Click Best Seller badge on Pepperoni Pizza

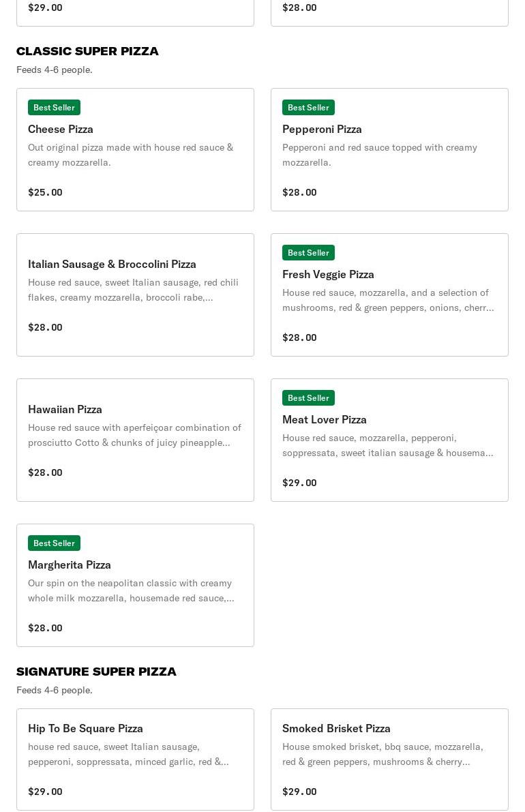click(308, 108)
